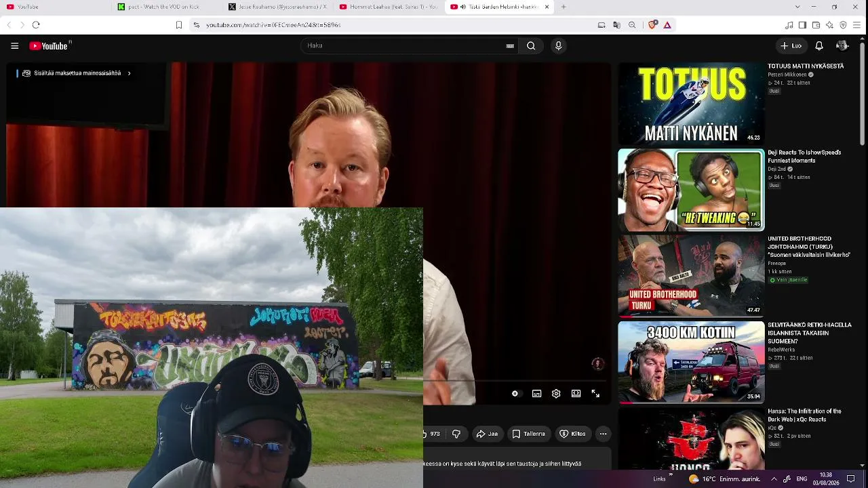Go back in browser history
Viewport: 868px width, 488px height.
click(x=9, y=25)
